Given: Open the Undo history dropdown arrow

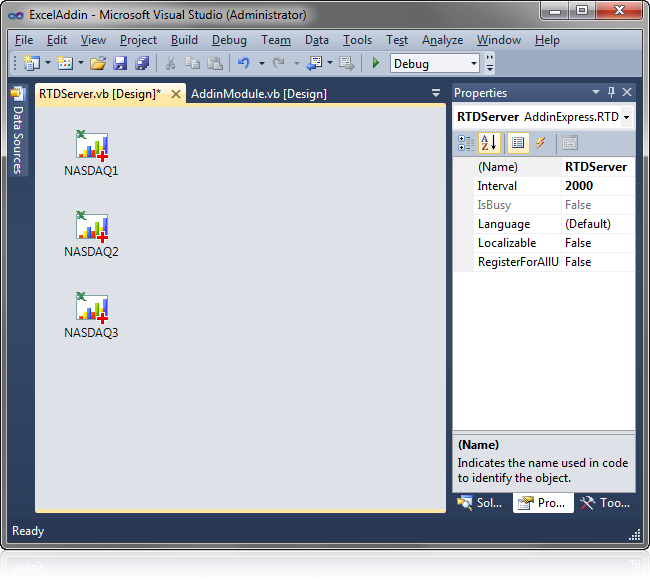Looking at the screenshot, I should coord(262,63).
